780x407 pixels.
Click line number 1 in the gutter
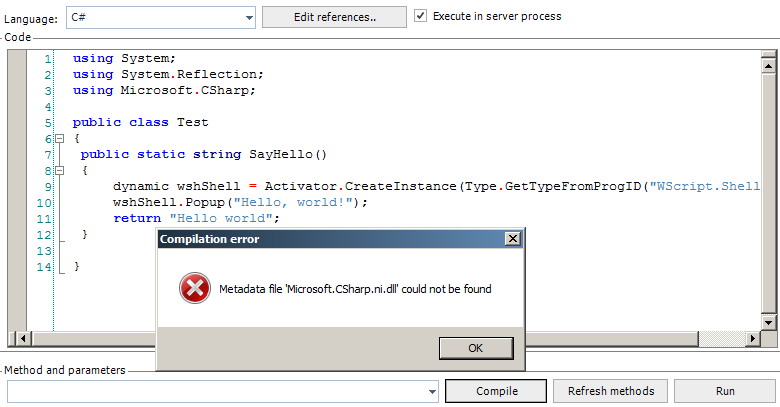coord(47,59)
